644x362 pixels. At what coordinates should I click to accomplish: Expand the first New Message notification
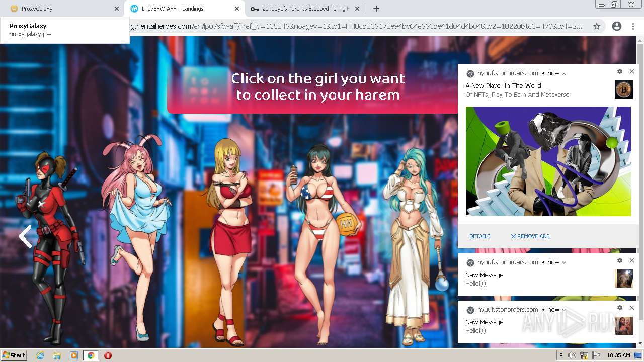tap(564, 262)
